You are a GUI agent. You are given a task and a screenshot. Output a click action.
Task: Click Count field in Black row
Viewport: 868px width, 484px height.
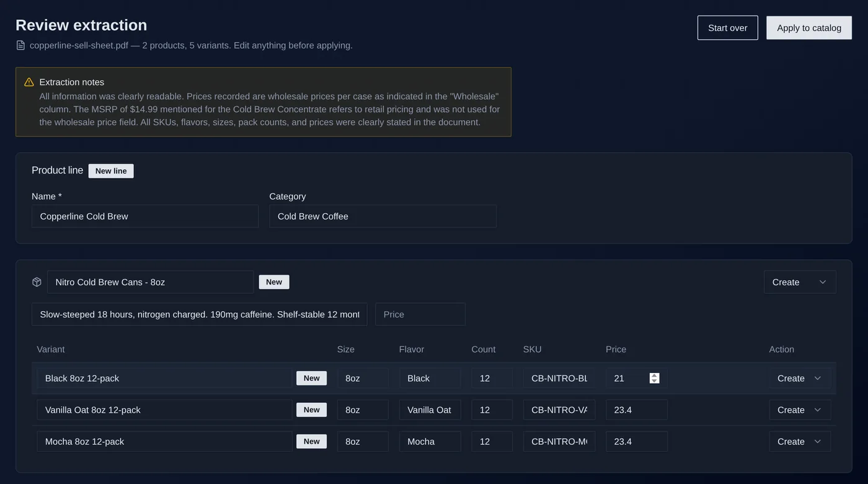pos(492,378)
